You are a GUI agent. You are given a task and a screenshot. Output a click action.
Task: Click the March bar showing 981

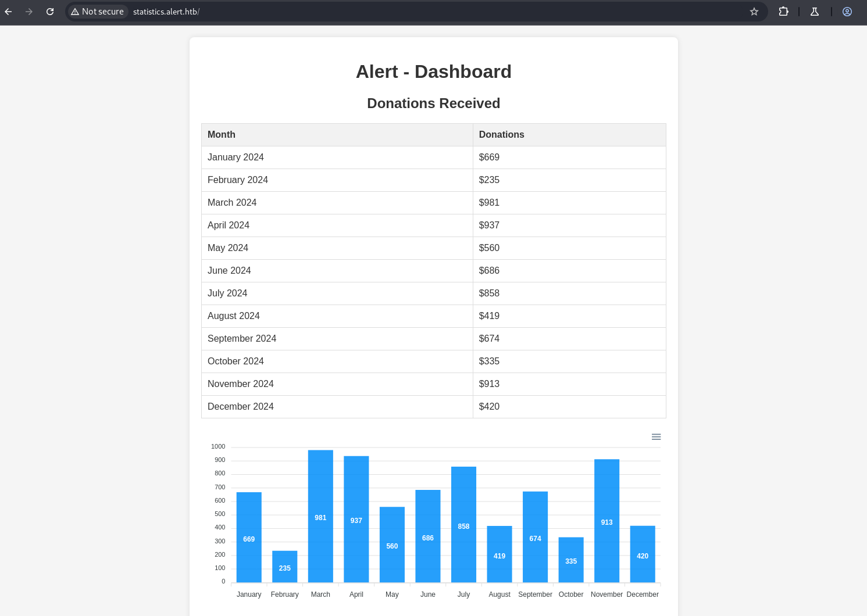tap(320, 516)
